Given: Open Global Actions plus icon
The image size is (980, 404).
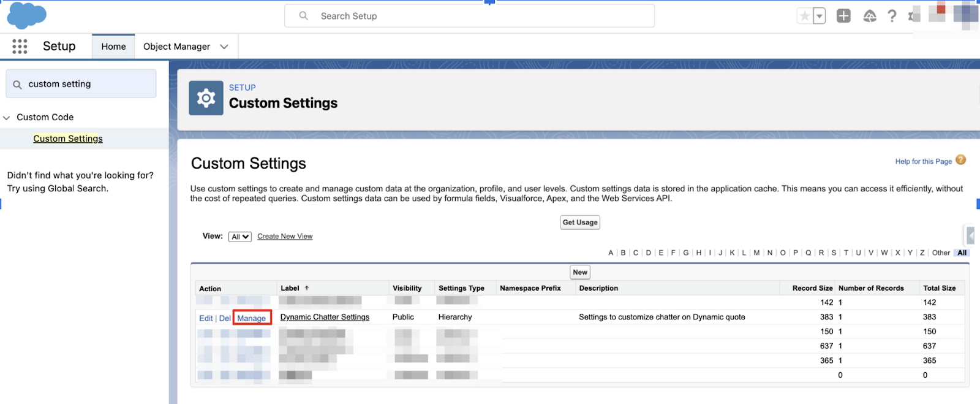Looking at the screenshot, I should [x=843, y=16].
